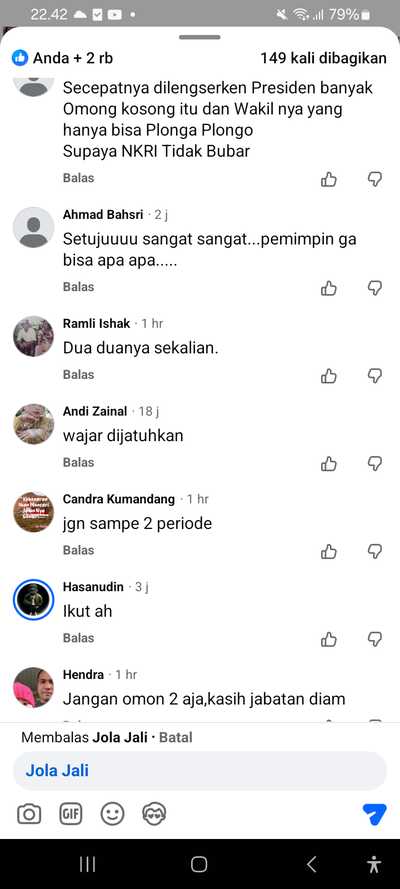The height and width of the screenshot is (889, 400).
Task: Open Hasanudin's profile picture
Action: point(33,599)
